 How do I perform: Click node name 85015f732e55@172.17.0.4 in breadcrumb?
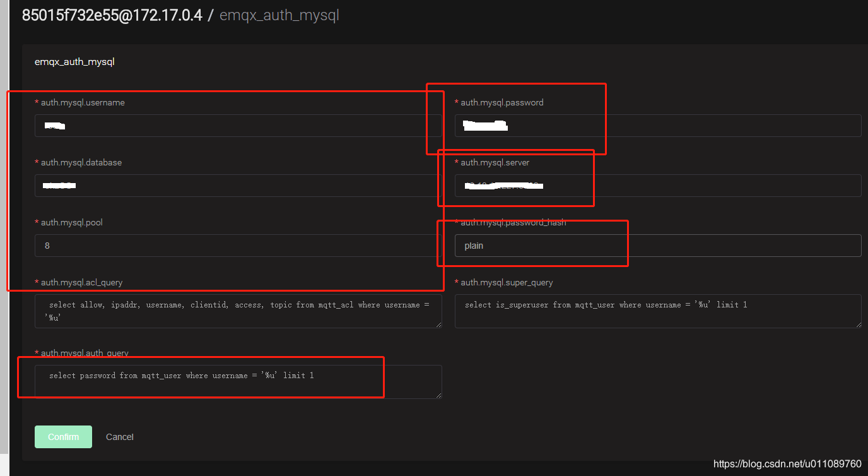pyautogui.click(x=112, y=15)
